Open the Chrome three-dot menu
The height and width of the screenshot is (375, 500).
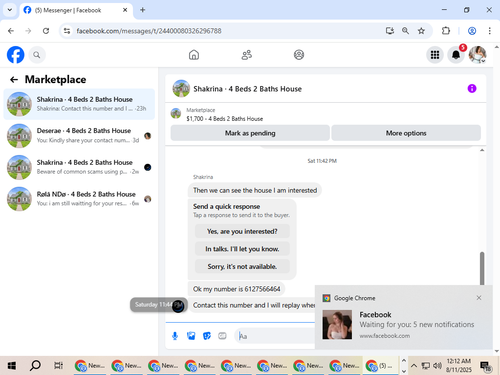pyautogui.click(x=489, y=31)
